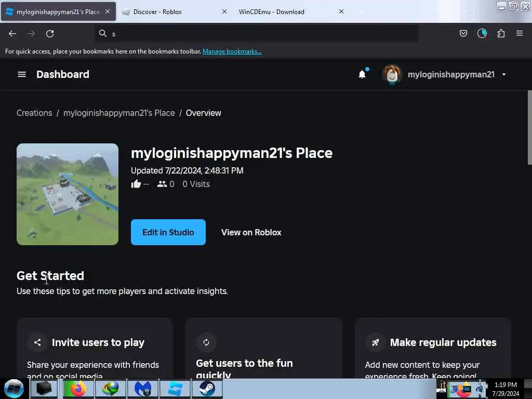Expand the account dropdown arrow
Screen dimensions: 532x399
pos(504,75)
